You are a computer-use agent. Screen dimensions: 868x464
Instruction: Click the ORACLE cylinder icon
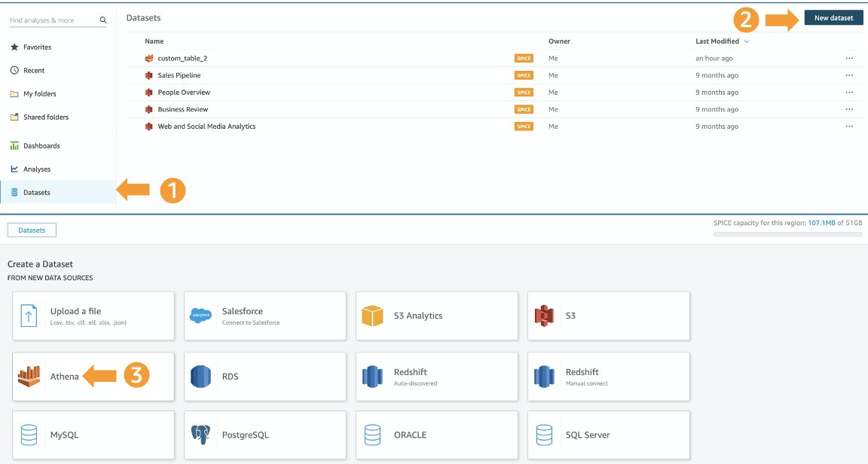point(372,435)
